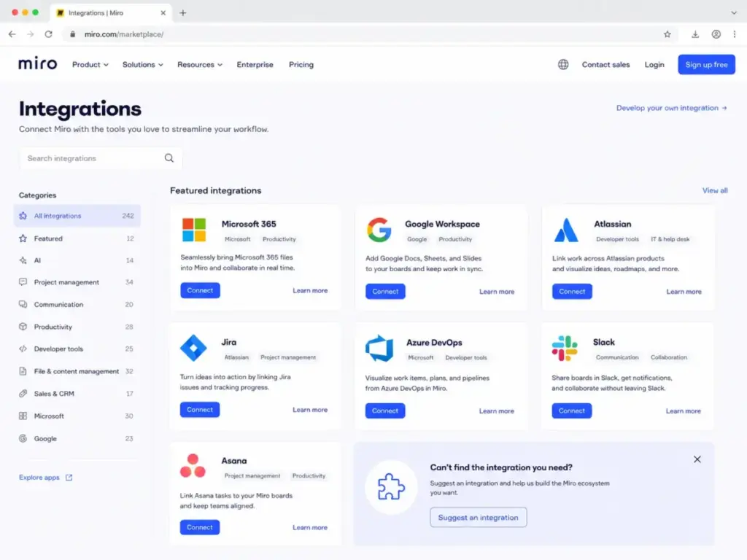Click the Slack logo
The height and width of the screenshot is (560, 747).
coord(565,348)
